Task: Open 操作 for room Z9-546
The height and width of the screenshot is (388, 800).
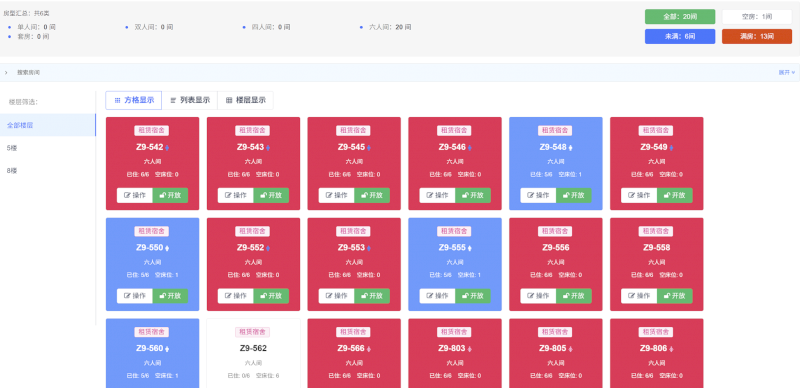Action: pos(438,195)
